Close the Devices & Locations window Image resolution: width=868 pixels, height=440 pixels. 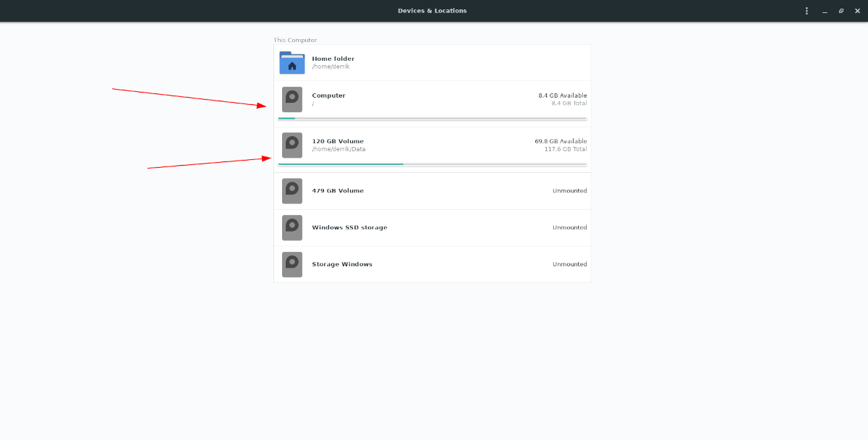click(x=857, y=11)
